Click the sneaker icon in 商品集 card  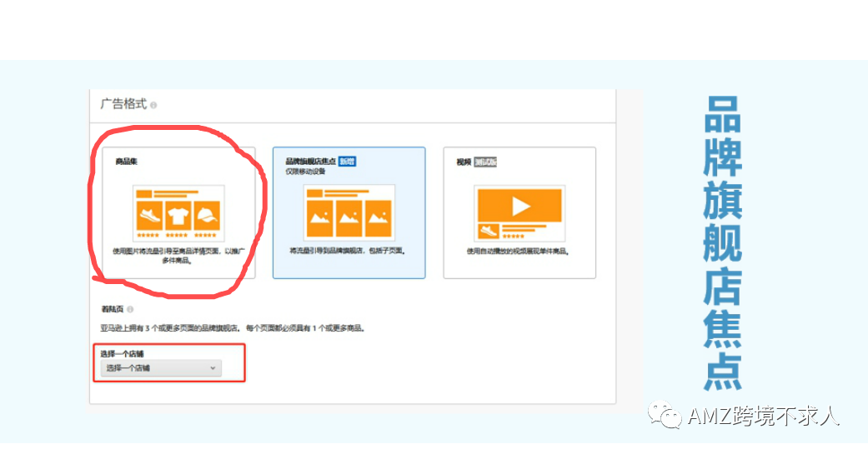pyautogui.click(x=148, y=217)
